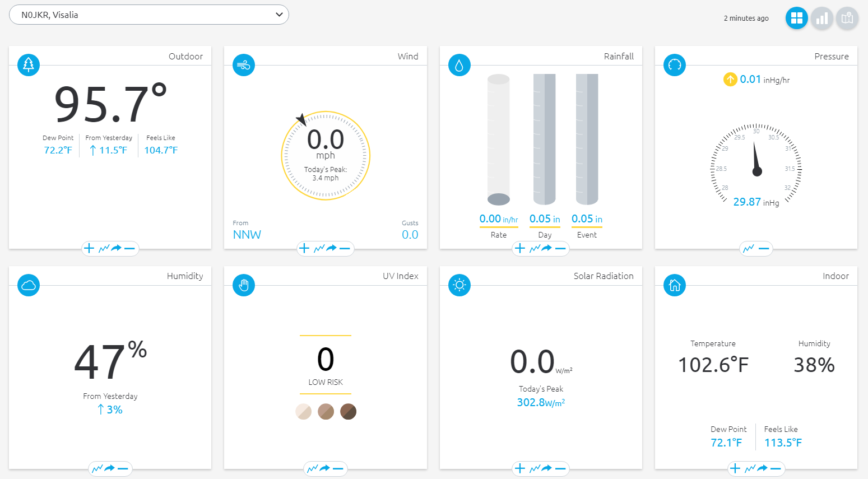This screenshot has height=479, width=868.
Task: Open the map view
Action: pyautogui.click(x=847, y=18)
